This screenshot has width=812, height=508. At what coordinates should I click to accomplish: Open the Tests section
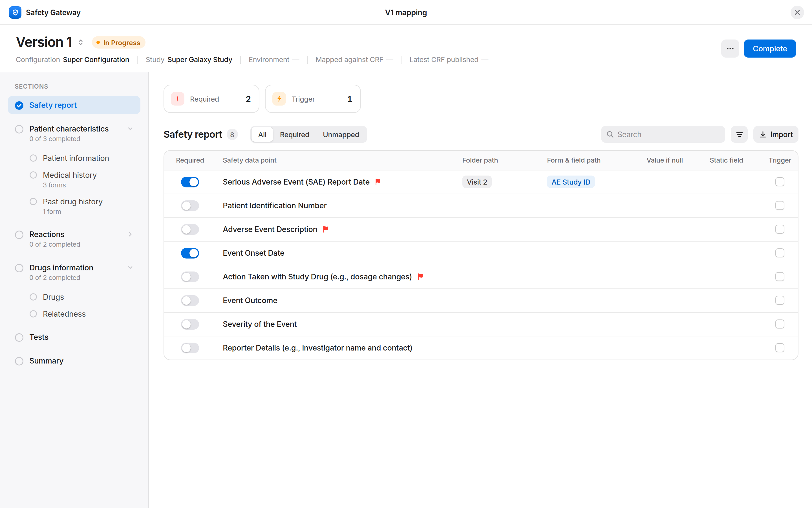[x=39, y=337]
